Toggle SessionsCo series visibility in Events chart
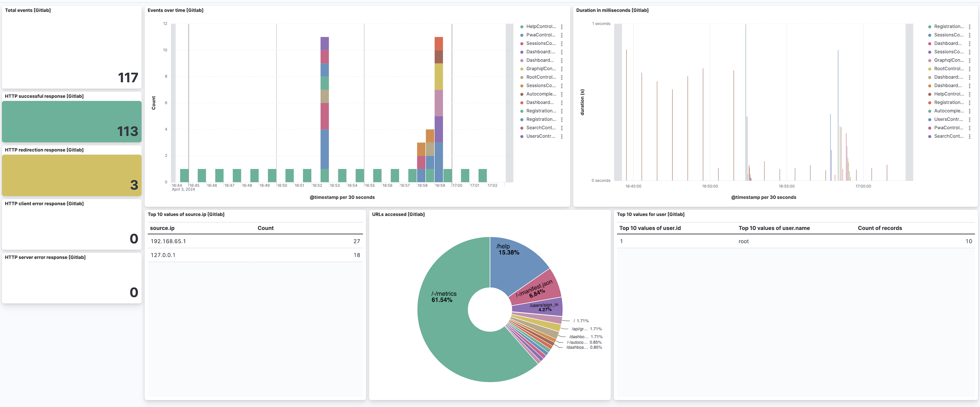980x407 pixels. click(x=541, y=43)
